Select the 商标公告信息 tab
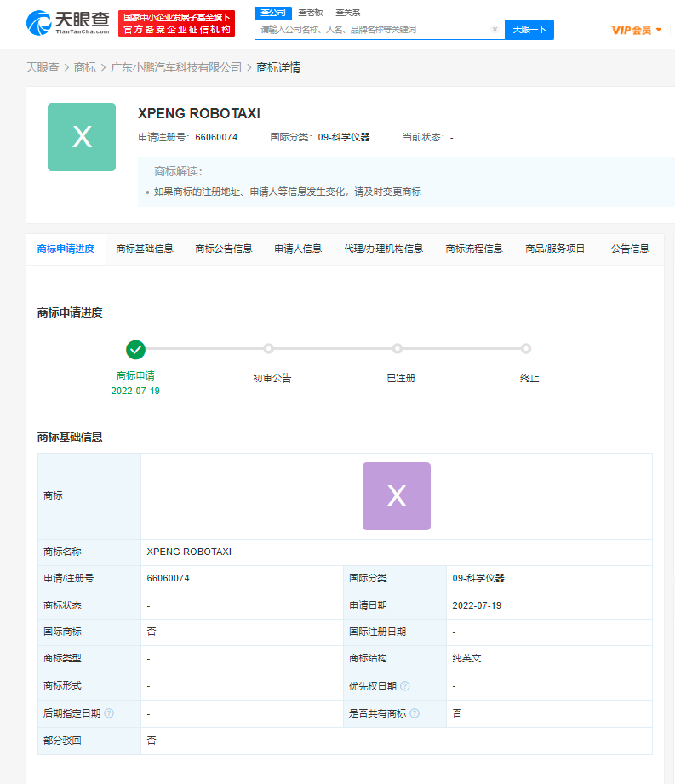Screen dimensions: 675x784 pyautogui.click(x=224, y=249)
